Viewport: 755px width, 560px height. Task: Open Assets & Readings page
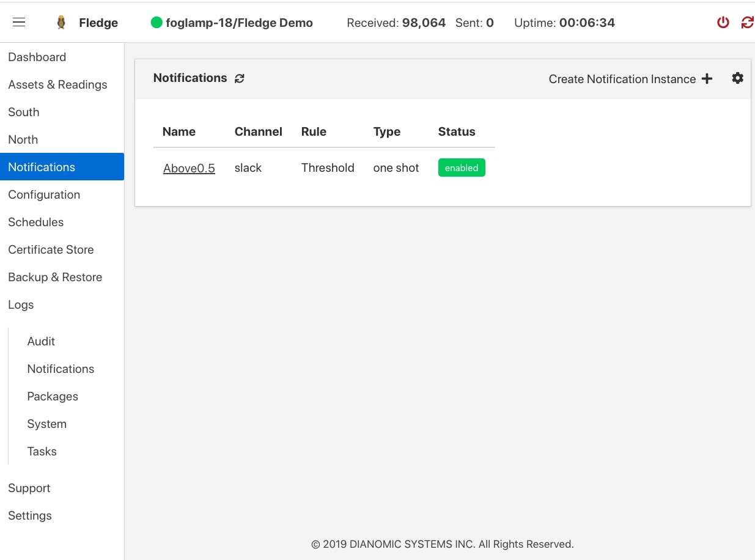[57, 84]
